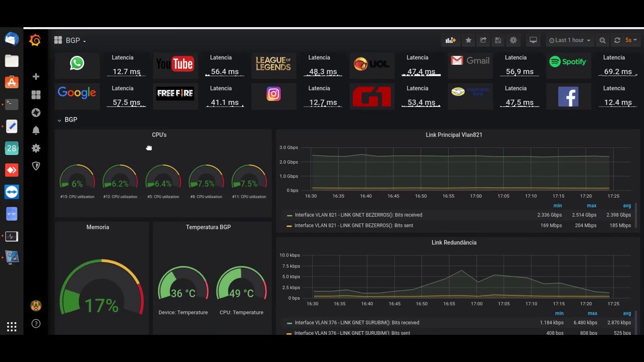Open System Monitor from the dock
The image size is (644, 362).
(x=12, y=236)
